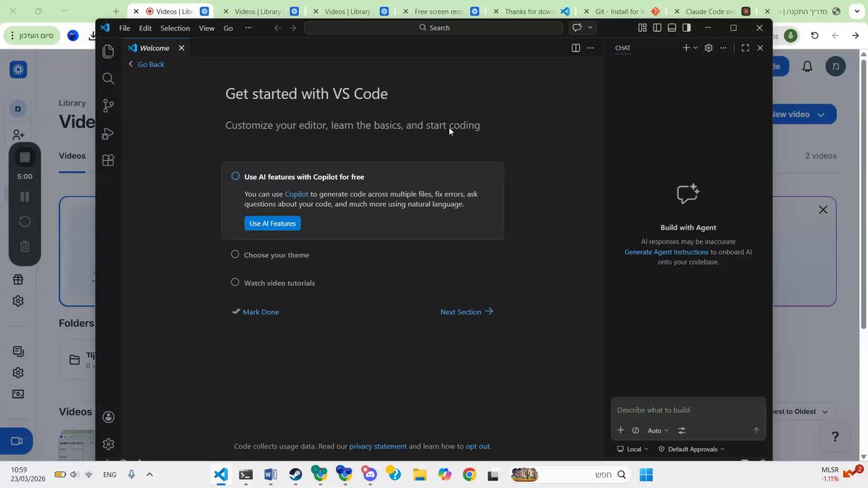The height and width of the screenshot is (488, 868).
Task: Open editor More Actions ellipsis
Action: (x=591, y=48)
